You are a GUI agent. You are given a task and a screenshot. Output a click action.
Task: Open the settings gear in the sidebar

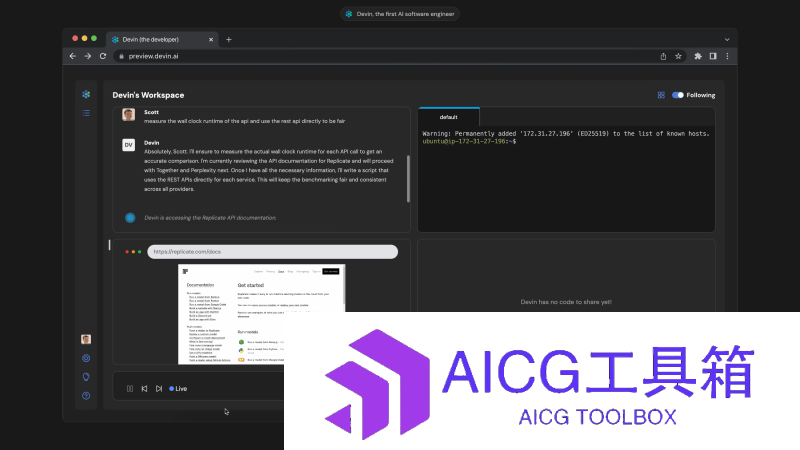click(x=86, y=358)
